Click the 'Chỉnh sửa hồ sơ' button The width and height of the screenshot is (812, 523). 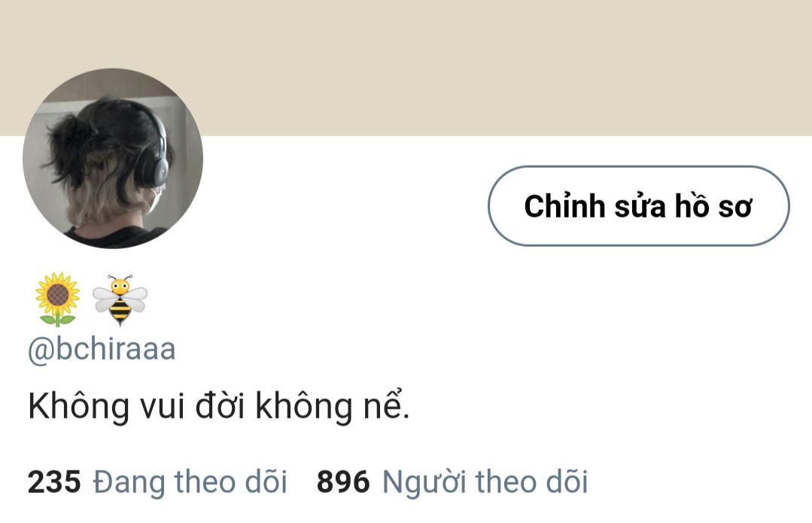click(x=638, y=205)
